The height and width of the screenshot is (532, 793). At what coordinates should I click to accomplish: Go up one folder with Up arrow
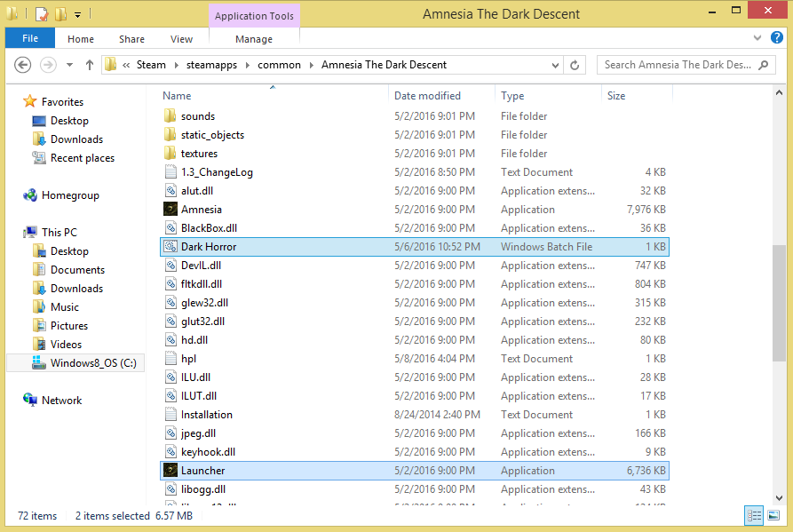90,65
